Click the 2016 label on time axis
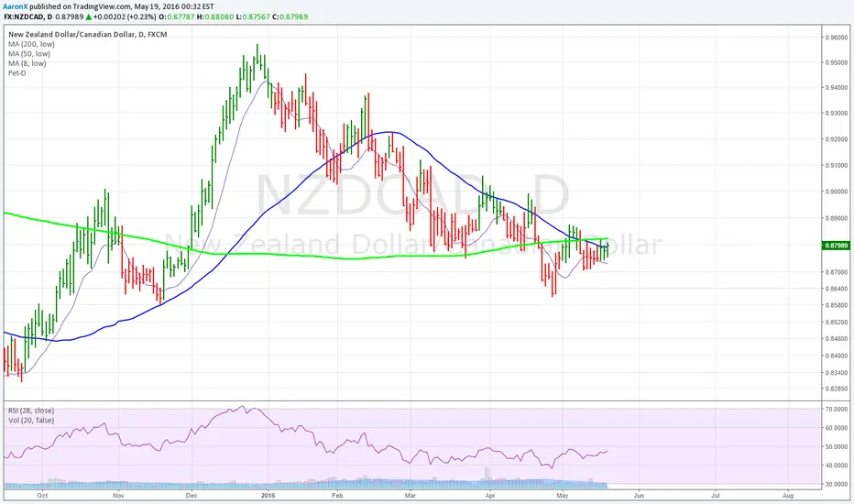The height and width of the screenshot is (504, 854). (268, 496)
